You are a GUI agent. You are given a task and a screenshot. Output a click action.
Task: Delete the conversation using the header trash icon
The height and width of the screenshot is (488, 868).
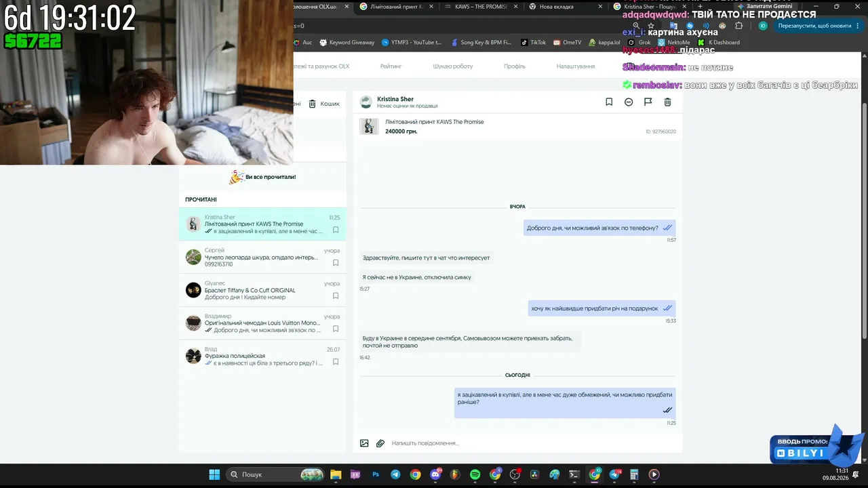click(x=667, y=102)
